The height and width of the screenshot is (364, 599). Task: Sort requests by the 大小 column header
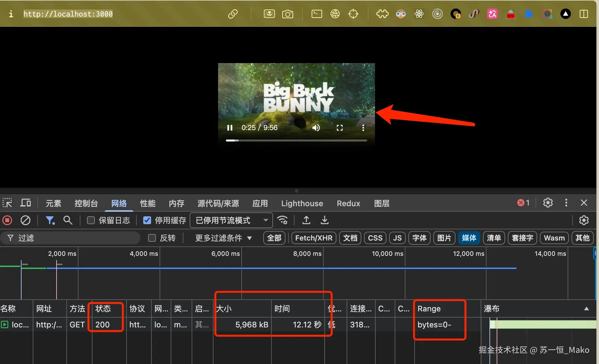(x=242, y=308)
